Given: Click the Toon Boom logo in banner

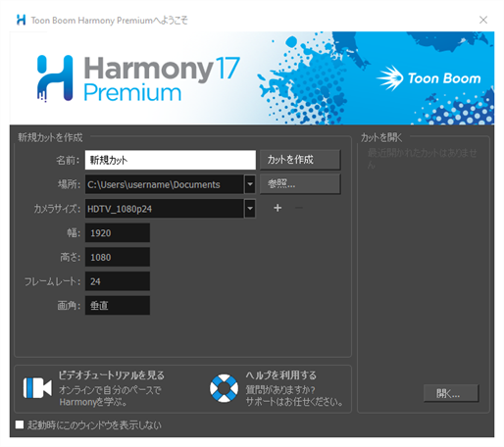Looking at the screenshot, I should 428,78.
